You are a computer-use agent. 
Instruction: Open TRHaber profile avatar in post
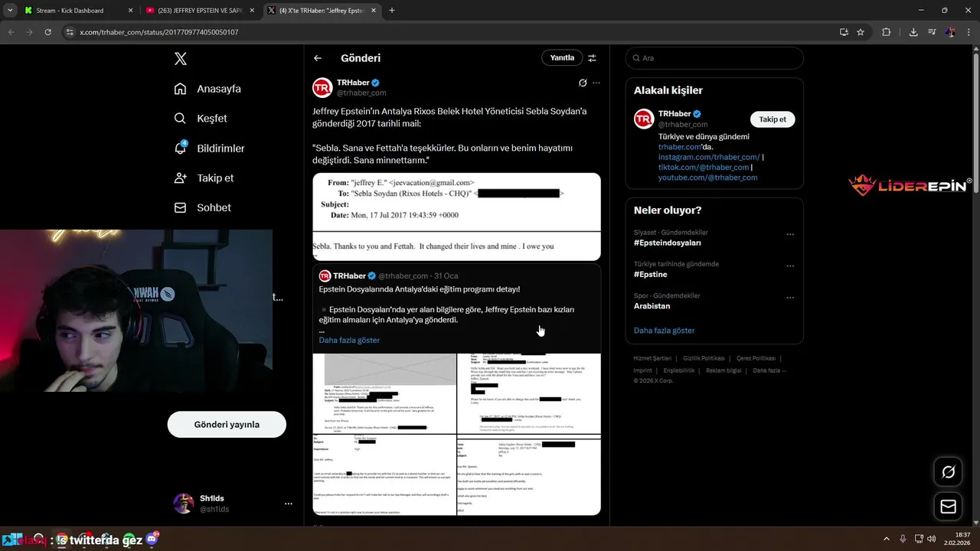pyautogui.click(x=322, y=88)
